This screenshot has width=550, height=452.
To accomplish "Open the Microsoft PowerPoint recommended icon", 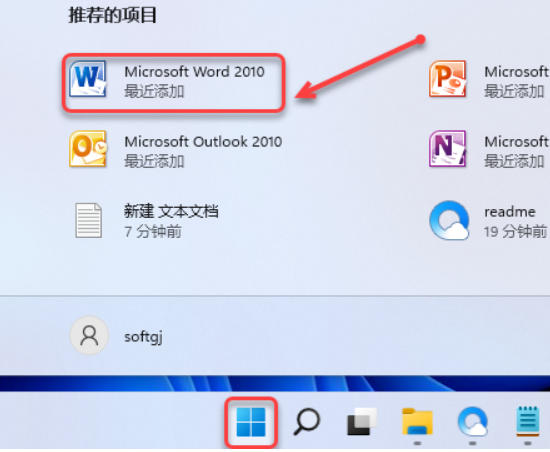I will (x=448, y=79).
